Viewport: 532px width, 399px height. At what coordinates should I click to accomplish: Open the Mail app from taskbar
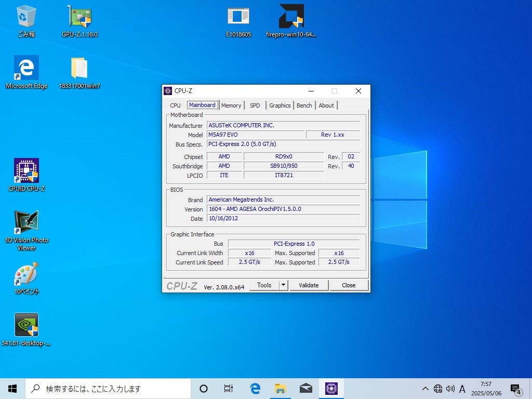tap(305, 389)
